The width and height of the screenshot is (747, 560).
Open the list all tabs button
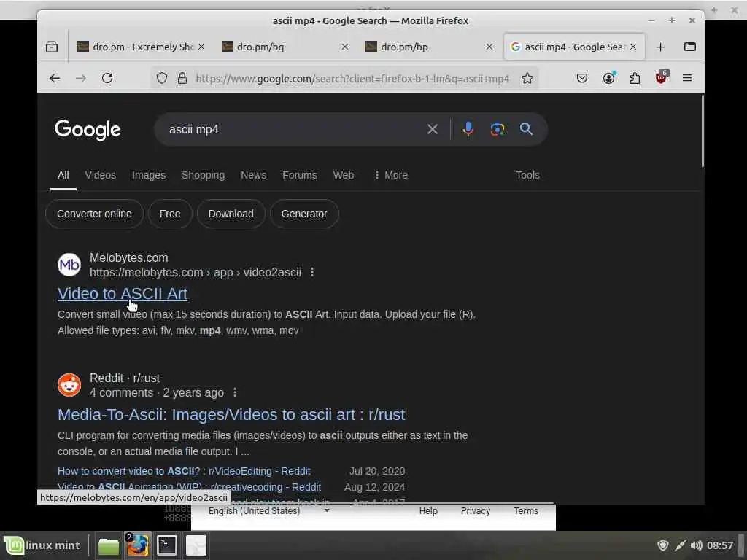[x=690, y=47]
